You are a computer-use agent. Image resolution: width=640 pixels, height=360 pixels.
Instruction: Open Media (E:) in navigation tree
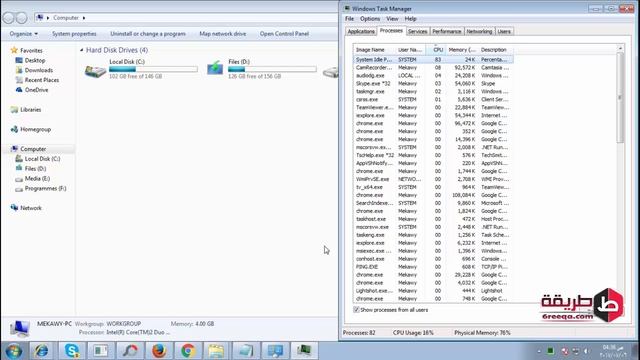tap(33, 179)
